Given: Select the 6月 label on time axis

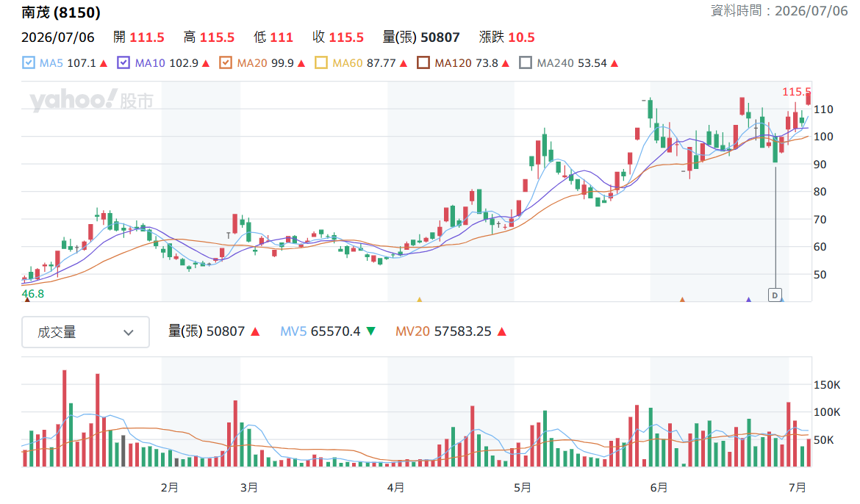Looking at the screenshot, I should (659, 487).
